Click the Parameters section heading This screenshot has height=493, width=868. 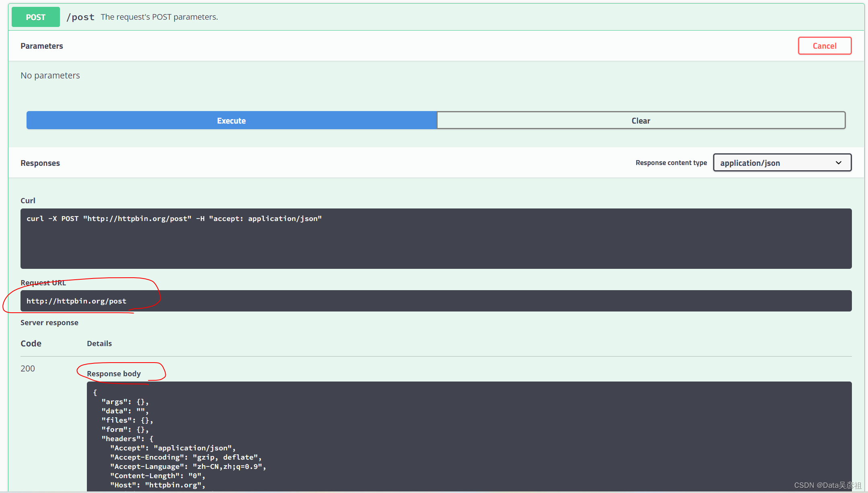coord(42,46)
